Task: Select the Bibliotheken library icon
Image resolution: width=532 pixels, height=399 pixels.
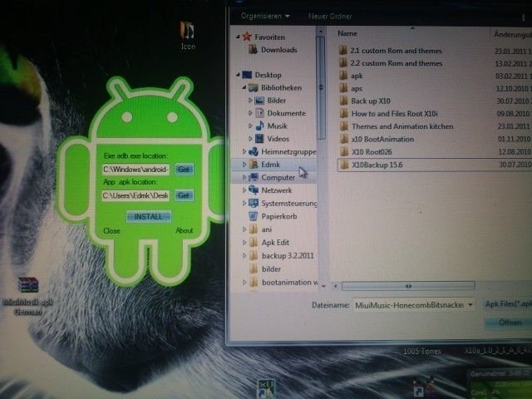Action: 253,87
